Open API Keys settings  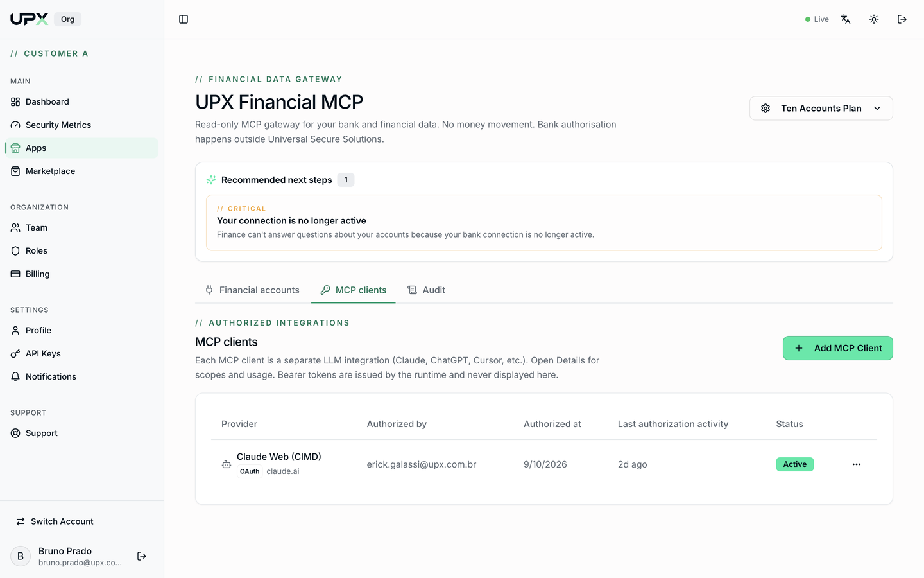81,353
